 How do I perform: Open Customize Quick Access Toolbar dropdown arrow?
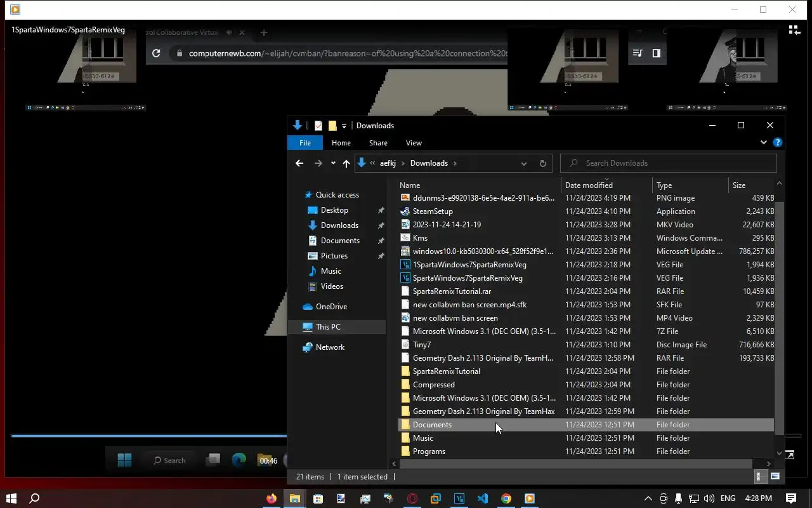[344, 126]
